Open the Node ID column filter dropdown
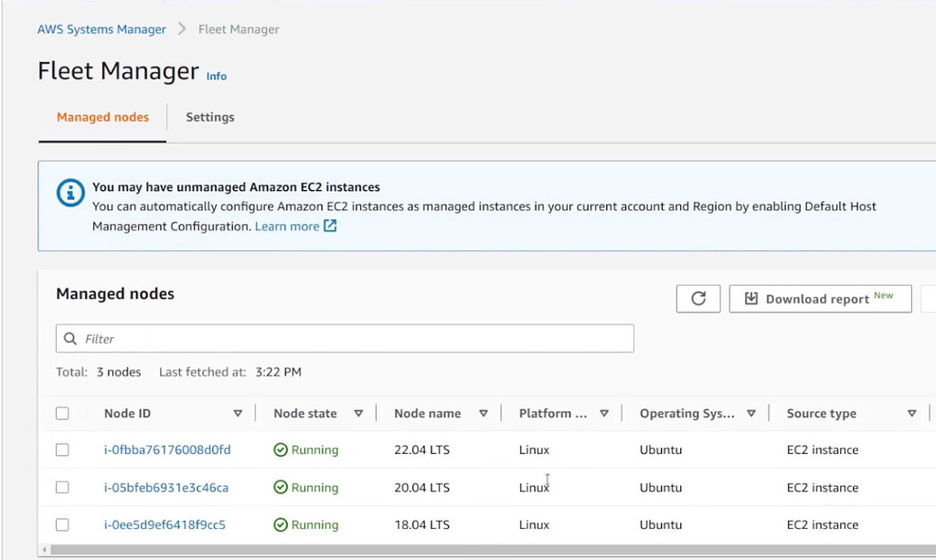The height and width of the screenshot is (560, 936). (238, 413)
